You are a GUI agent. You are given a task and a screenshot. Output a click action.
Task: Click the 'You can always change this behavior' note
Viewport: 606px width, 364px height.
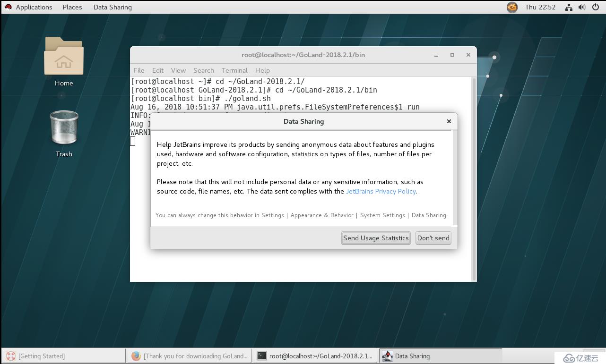pyautogui.click(x=301, y=215)
